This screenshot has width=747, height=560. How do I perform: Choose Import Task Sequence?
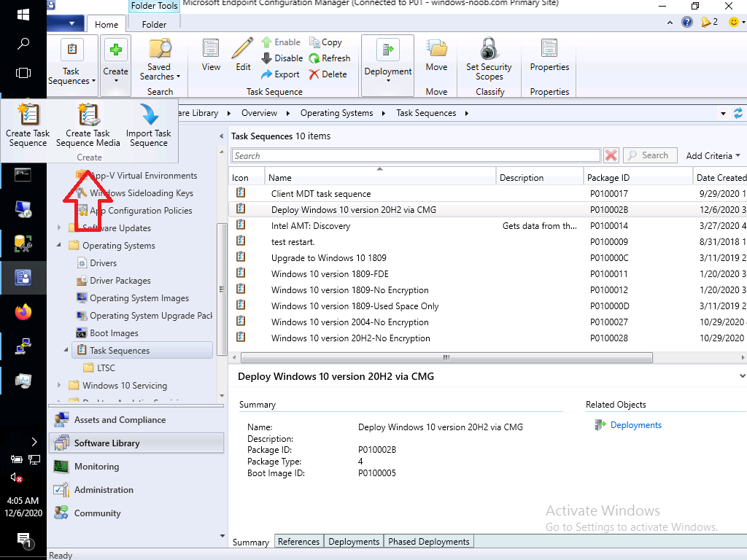[149, 125]
